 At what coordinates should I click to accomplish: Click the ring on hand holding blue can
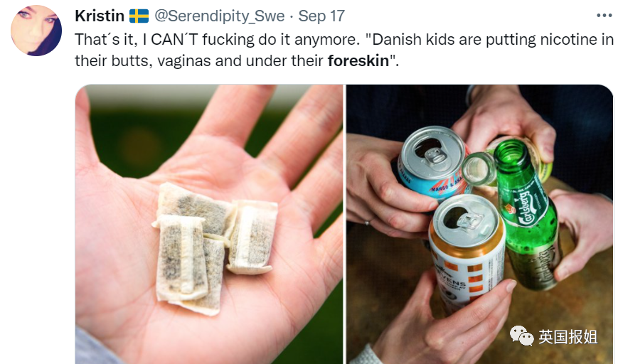(368, 223)
